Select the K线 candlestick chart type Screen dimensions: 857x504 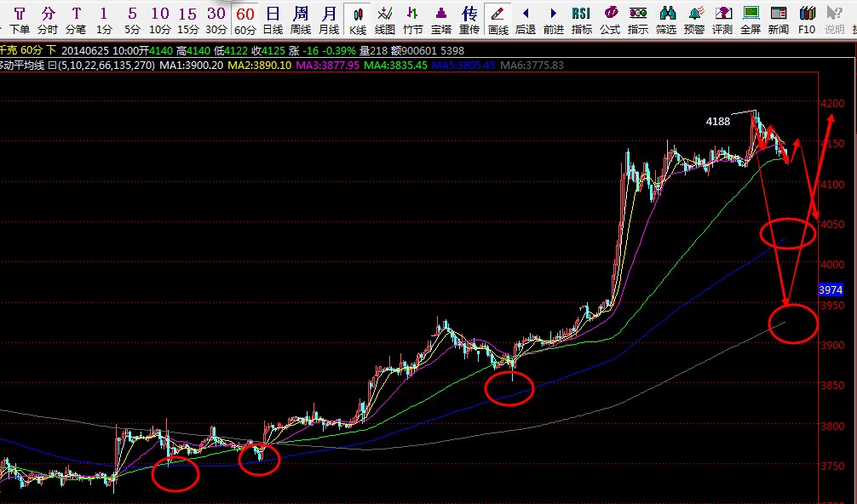(358, 20)
